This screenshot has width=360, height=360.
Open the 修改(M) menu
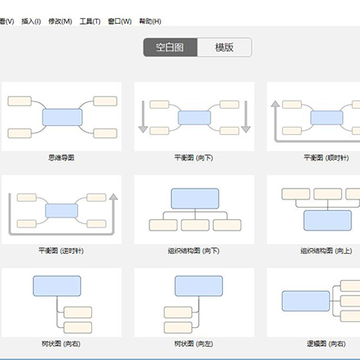click(x=60, y=22)
